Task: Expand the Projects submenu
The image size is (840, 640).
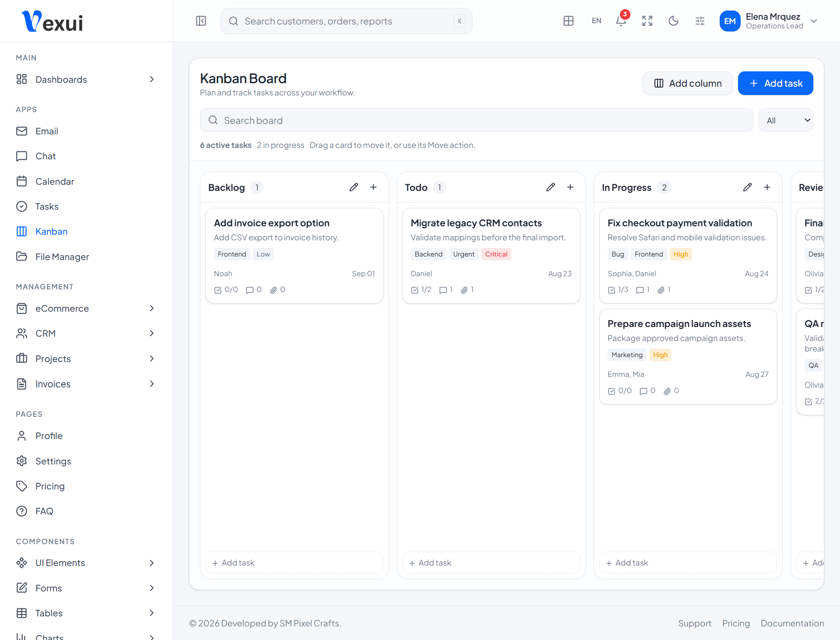Action: click(86, 359)
